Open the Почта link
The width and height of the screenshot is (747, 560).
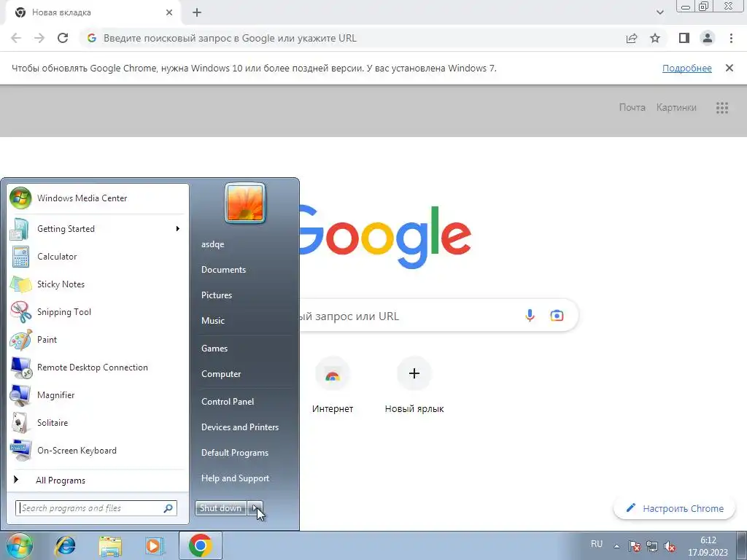coord(632,108)
